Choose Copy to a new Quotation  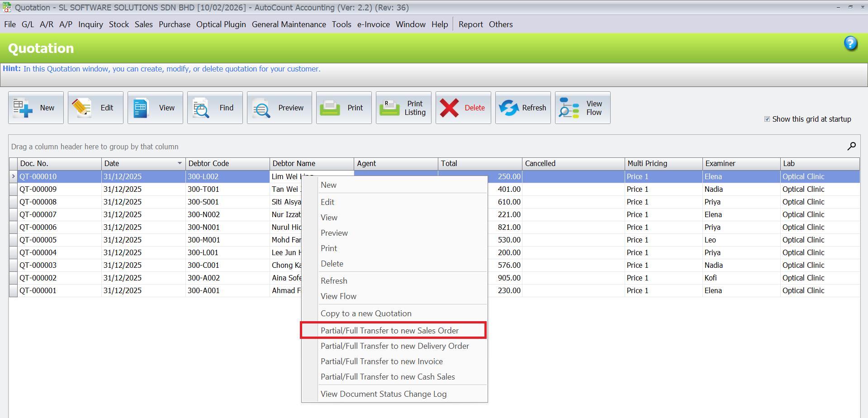click(366, 313)
